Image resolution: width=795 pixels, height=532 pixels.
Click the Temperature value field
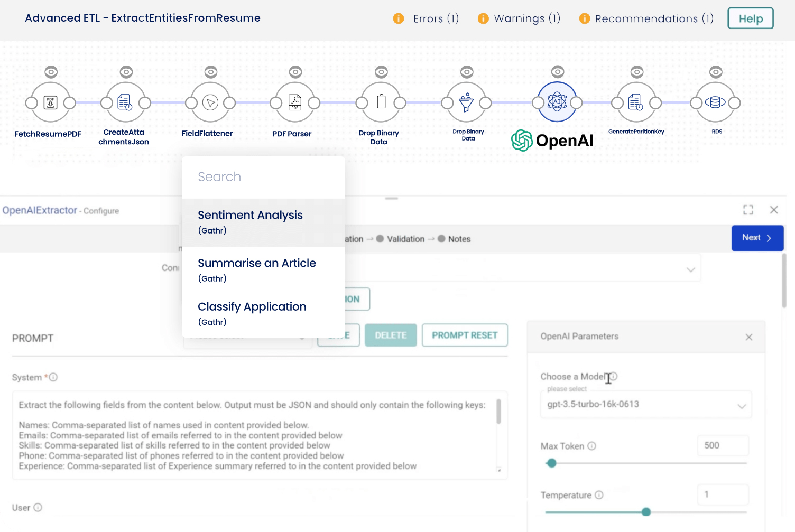point(723,494)
